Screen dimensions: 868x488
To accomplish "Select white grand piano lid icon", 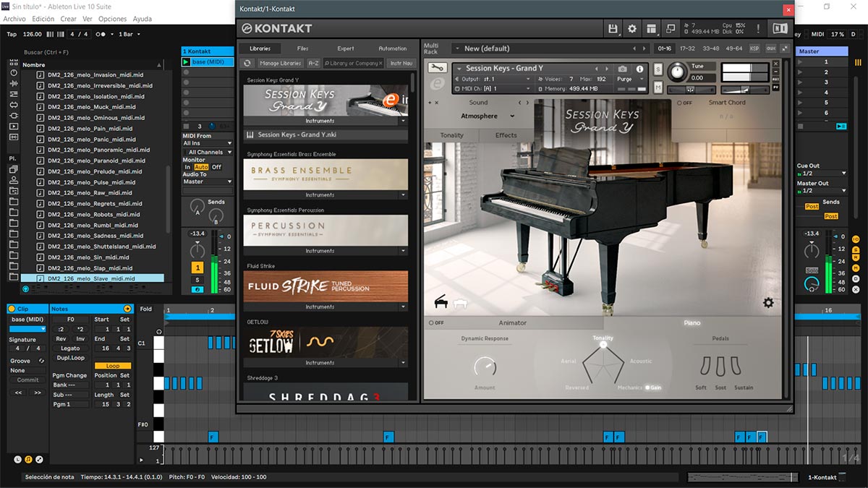I will click(x=460, y=303).
